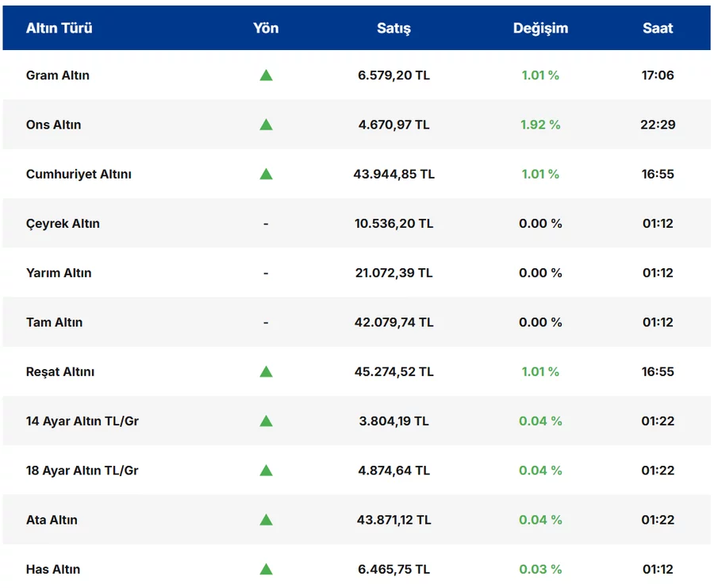Click Cumhuriyet Altını green trend arrow
714x588 pixels.
pyautogui.click(x=266, y=174)
